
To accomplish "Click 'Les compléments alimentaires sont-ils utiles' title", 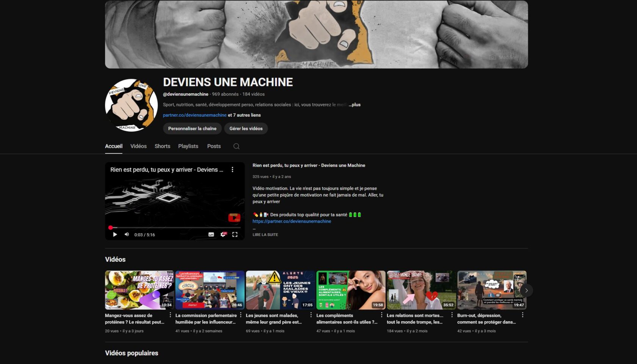I will [x=347, y=319].
